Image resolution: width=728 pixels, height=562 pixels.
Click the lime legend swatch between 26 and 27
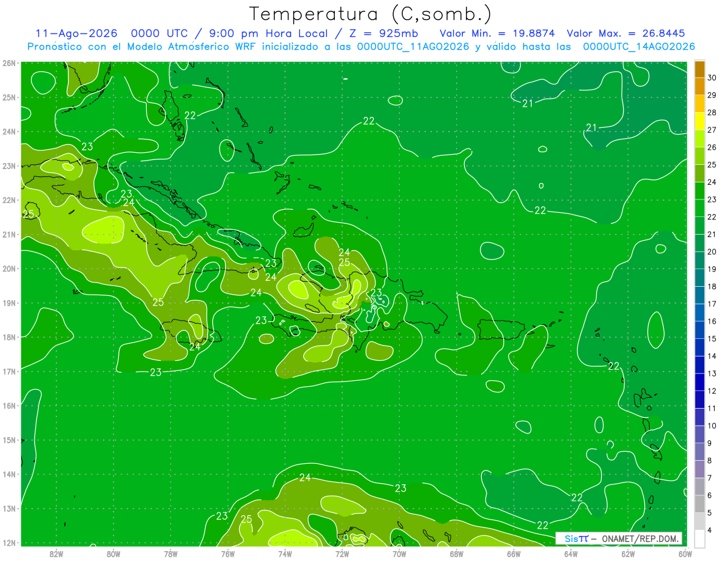700,139
